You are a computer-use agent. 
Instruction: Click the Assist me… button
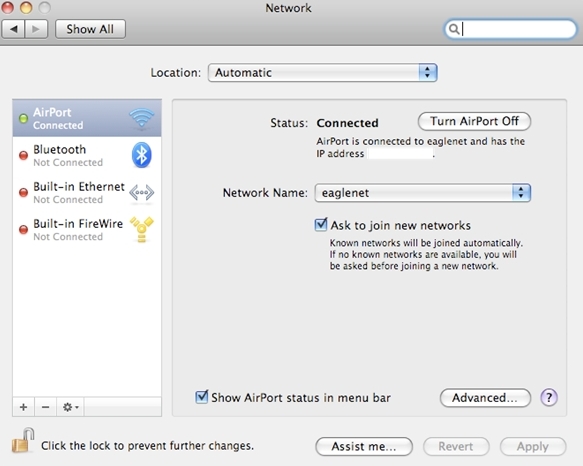pos(364,446)
